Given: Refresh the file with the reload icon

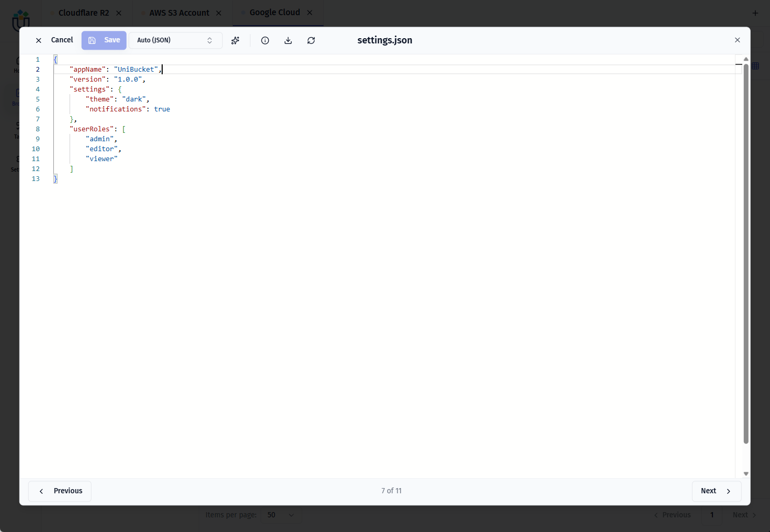Looking at the screenshot, I should [311, 40].
